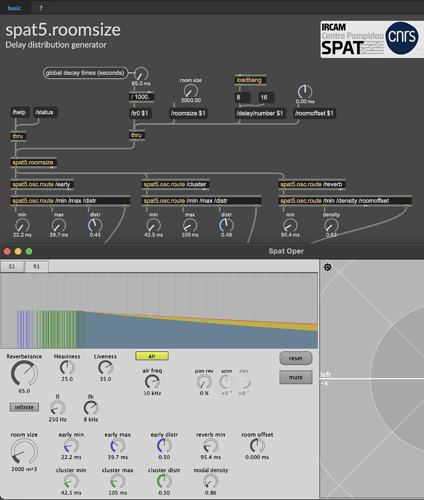The width and height of the screenshot is (424, 500).
Task: Select the R1 room tab
Action: pos(36,266)
